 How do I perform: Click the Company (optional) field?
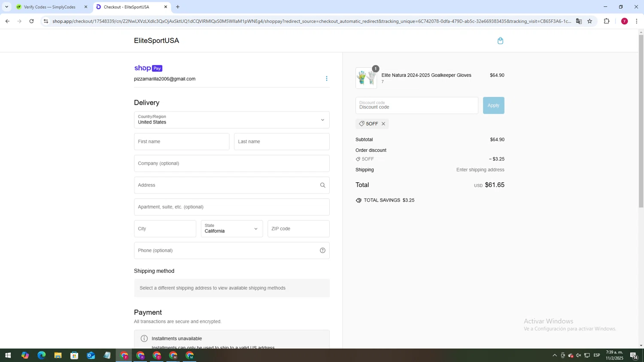click(x=232, y=163)
